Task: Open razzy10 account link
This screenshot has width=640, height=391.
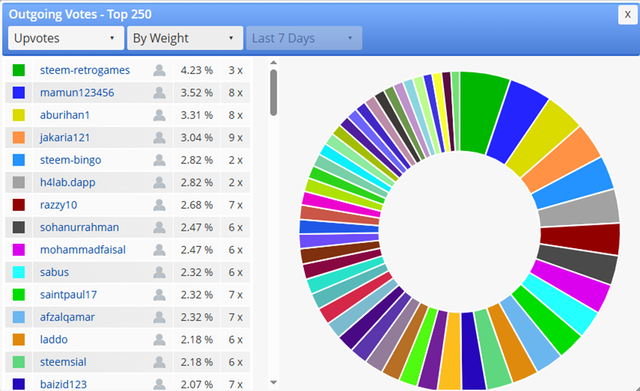Action: point(58,205)
